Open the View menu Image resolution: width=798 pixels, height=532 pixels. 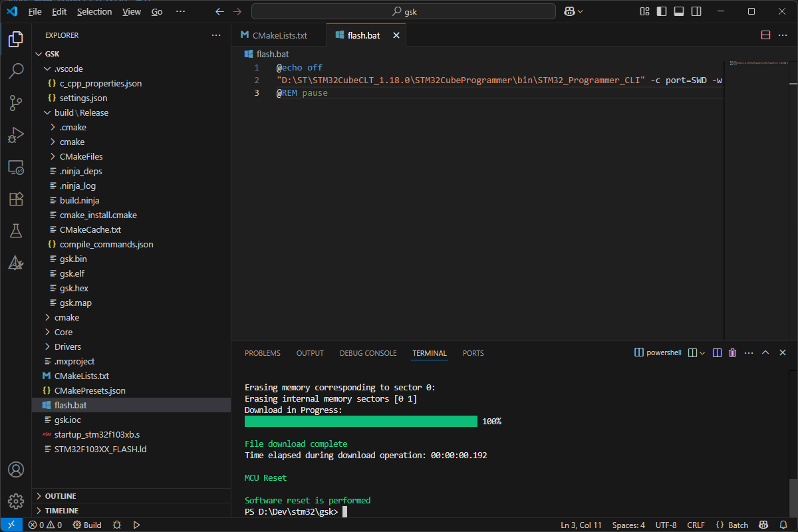click(x=132, y=11)
